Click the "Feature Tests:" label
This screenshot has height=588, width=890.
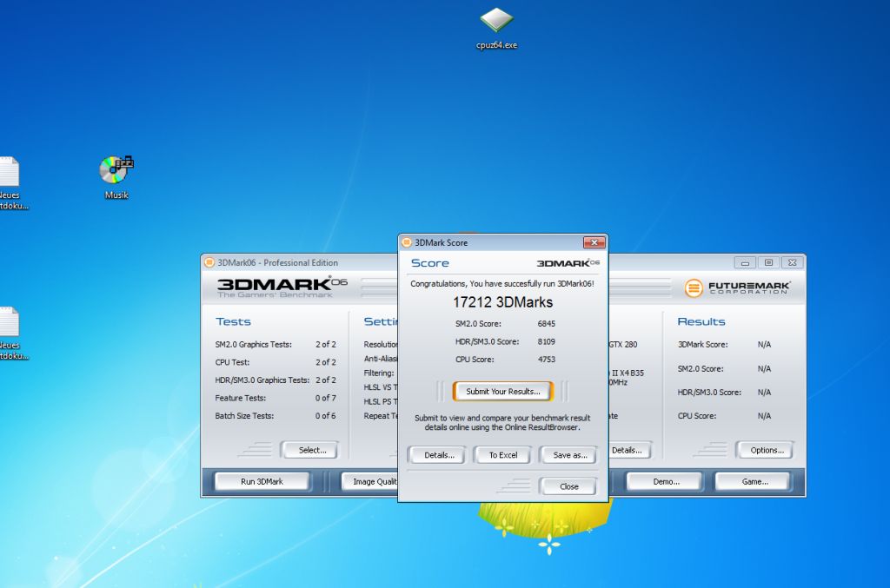(x=240, y=398)
